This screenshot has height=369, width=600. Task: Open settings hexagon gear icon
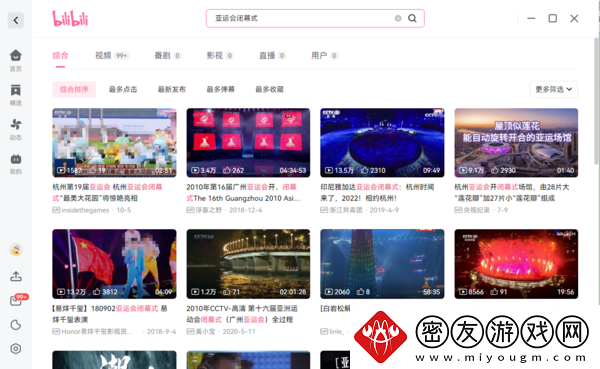(16, 349)
